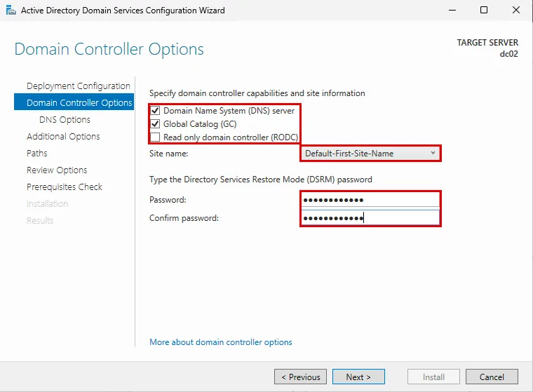Proceed with the Next button
Image resolution: width=533 pixels, height=392 pixels.
coord(358,377)
